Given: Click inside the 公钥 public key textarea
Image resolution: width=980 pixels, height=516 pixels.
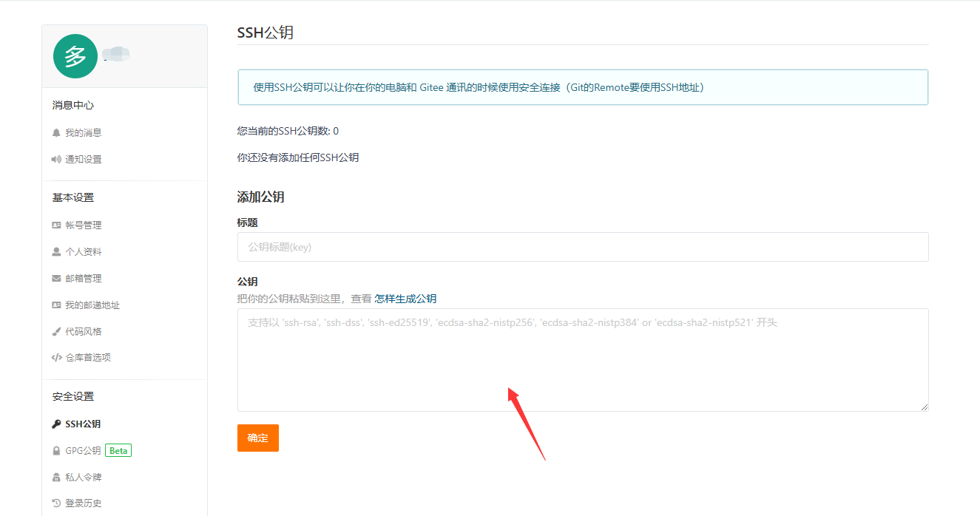Looking at the screenshot, I should click(x=583, y=360).
